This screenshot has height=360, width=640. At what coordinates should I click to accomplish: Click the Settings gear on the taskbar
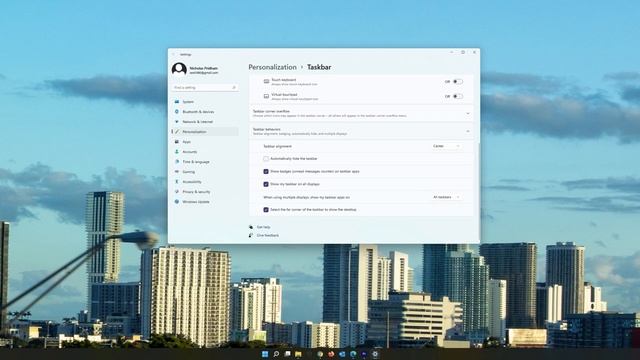tap(375, 354)
